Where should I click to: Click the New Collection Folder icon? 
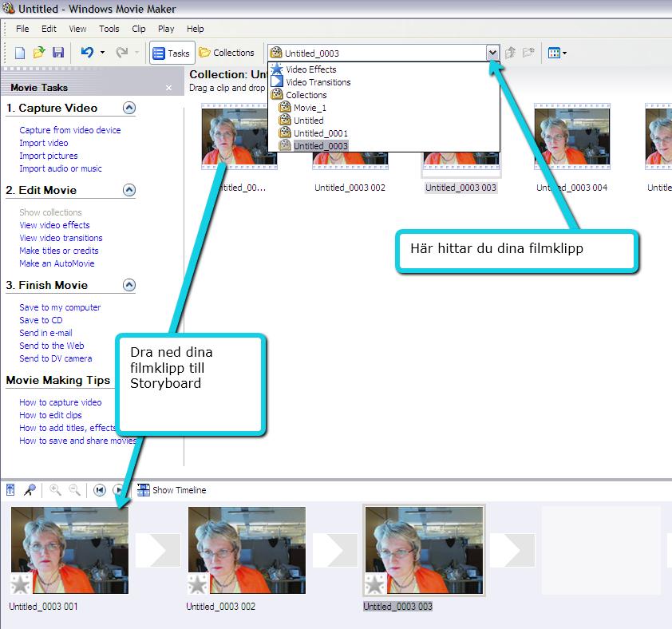(528, 53)
